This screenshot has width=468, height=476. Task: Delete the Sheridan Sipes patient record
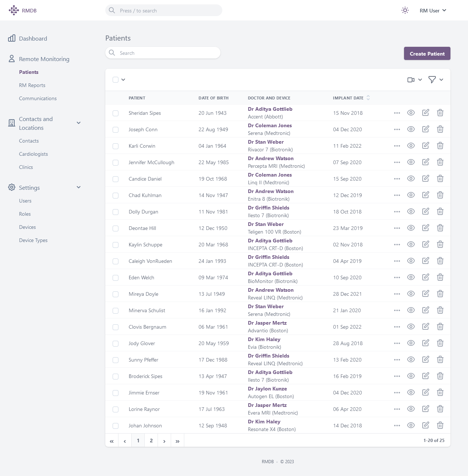click(x=440, y=113)
